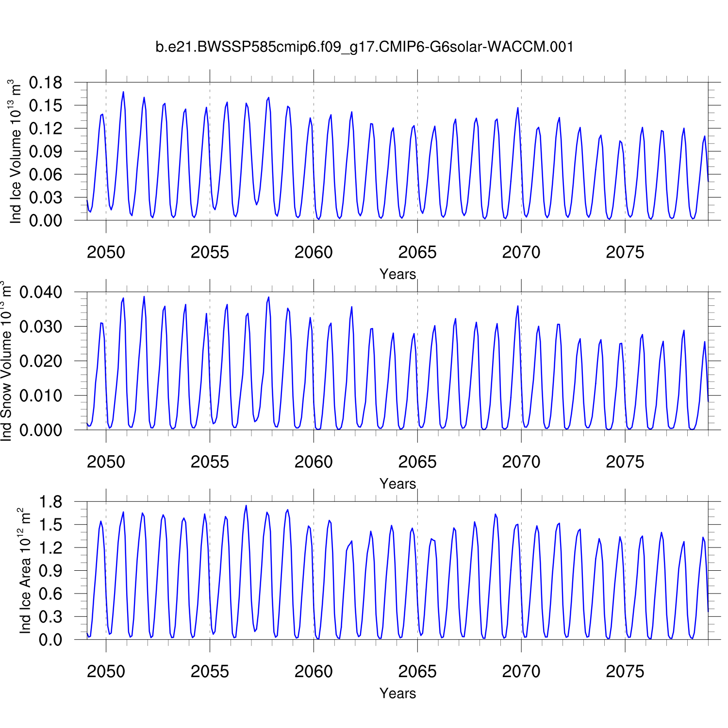
Task: Click the 2065 label under the ice area panel
Action: tap(417, 672)
